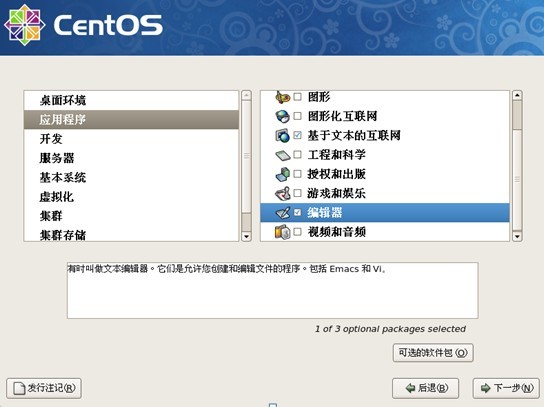Click the 游戏和娱乐 joystick icon
Viewport: 544px width, 407px height.
tap(283, 193)
